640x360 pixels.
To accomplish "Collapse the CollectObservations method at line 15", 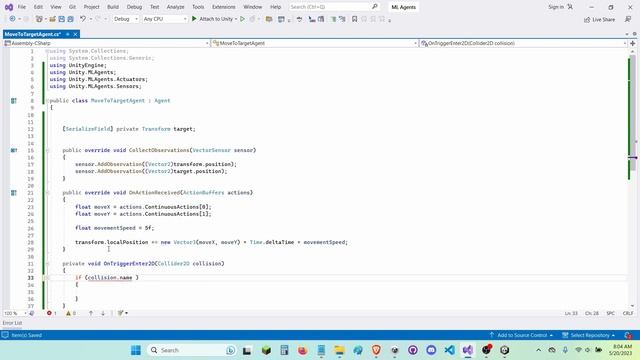I will click(x=47, y=150).
